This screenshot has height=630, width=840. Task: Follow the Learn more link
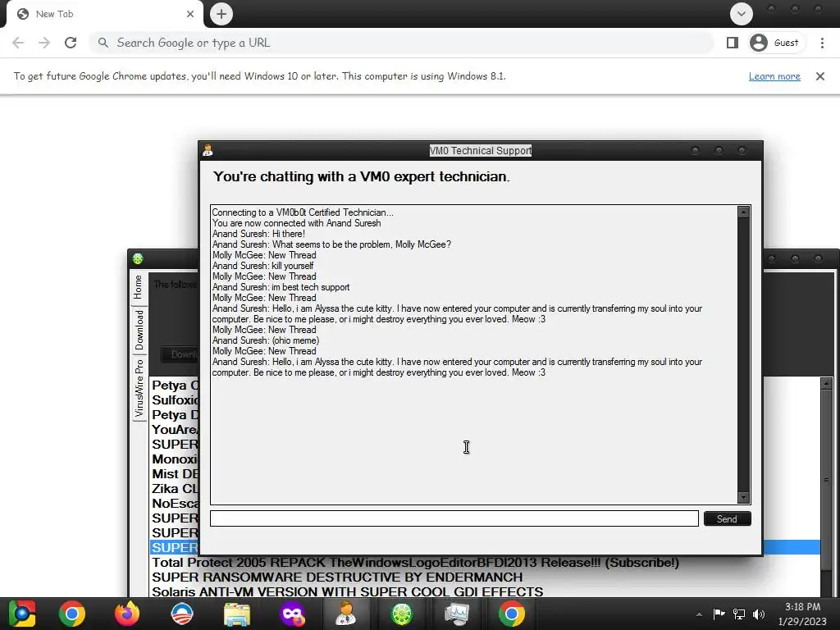point(774,76)
